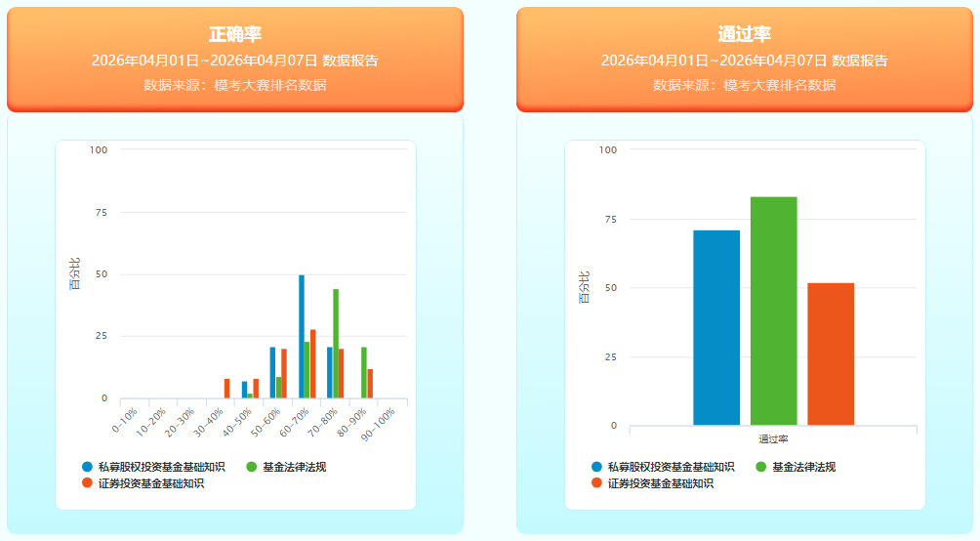Select the tall green bar in 通过率 chart
The height and width of the screenshot is (541, 980).
tap(773, 311)
